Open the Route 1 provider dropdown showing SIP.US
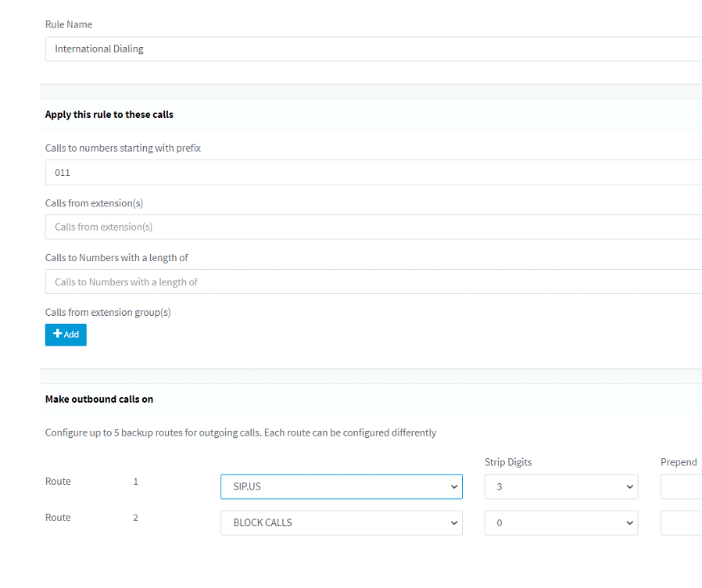The height and width of the screenshot is (588, 702). (x=341, y=486)
